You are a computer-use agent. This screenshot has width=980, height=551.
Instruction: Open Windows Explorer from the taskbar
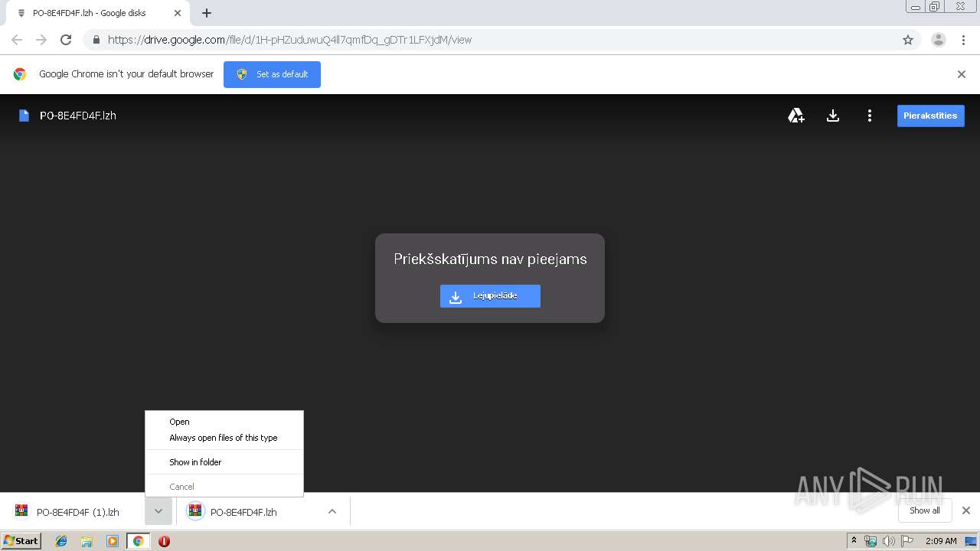(x=87, y=541)
